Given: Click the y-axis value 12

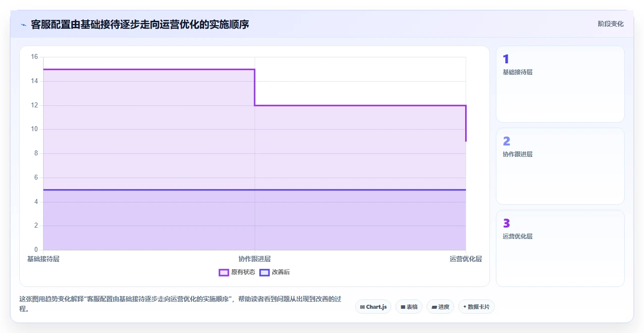Looking at the screenshot, I should click(34, 105).
